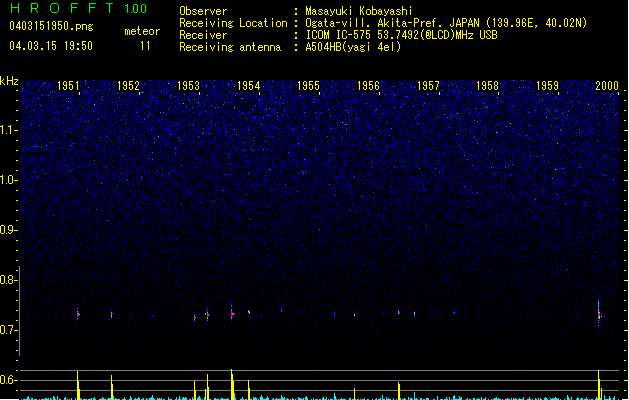Click the meteor count value 11
629x400 pixels.
pyautogui.click(x=145, y=46)
